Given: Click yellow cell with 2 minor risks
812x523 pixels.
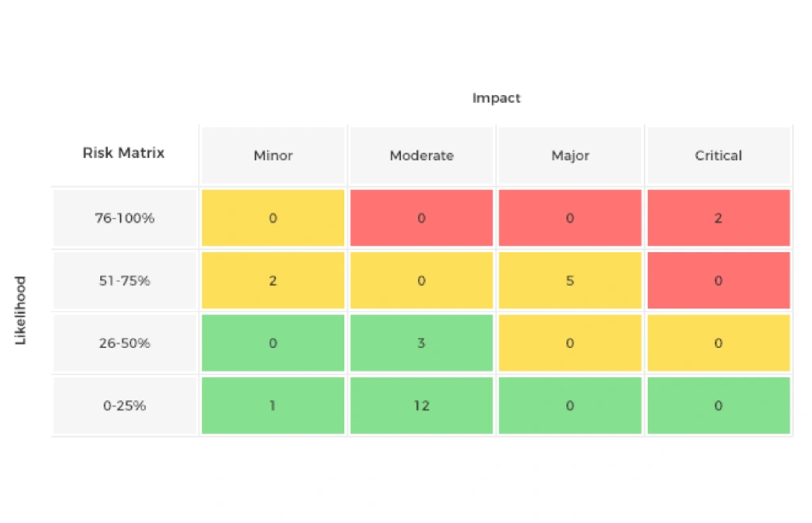Looking at the screenshot, I should [x=273, y=281].
